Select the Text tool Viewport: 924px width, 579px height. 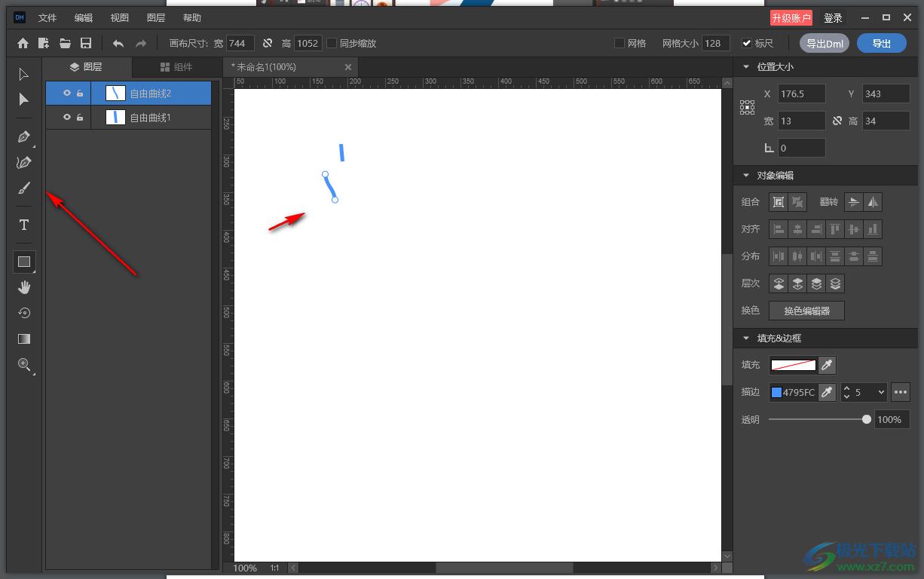click(x=23, y=225)
